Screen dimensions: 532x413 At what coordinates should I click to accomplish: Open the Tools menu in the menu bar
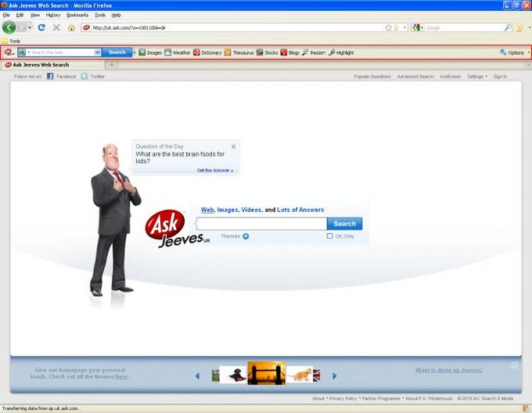[100, 15]
